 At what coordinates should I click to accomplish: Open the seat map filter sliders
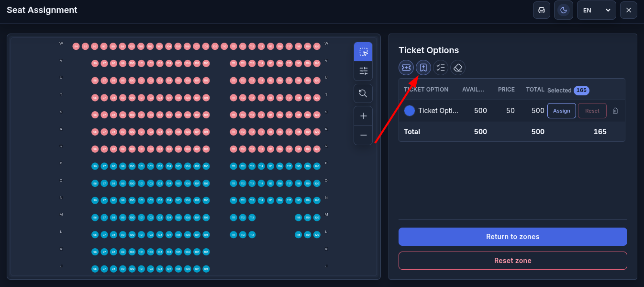pyautogui.click(x=363, y=71)
